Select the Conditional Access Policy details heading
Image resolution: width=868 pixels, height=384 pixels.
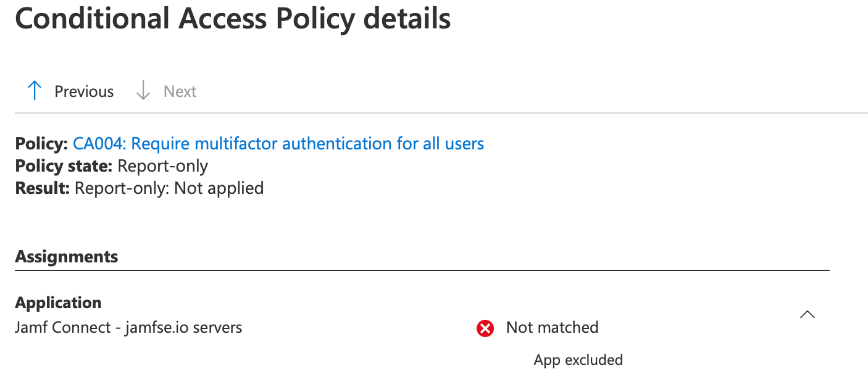233,19
